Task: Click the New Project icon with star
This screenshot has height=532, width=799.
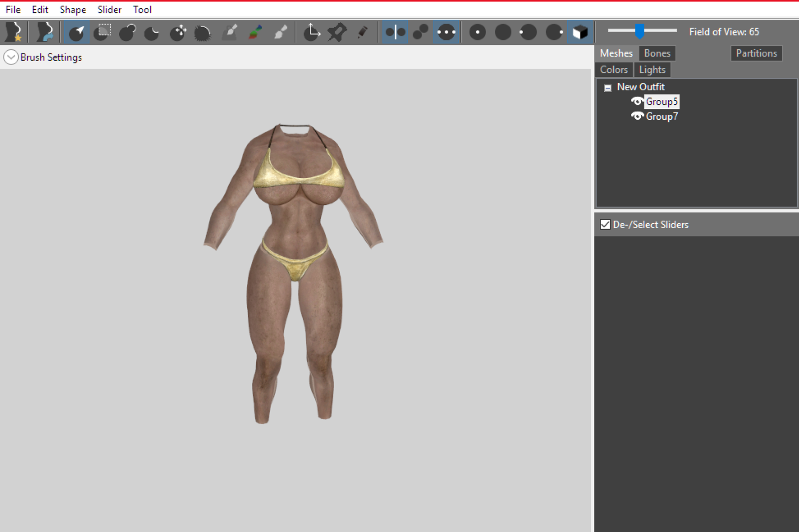Action: pos(13,32)
